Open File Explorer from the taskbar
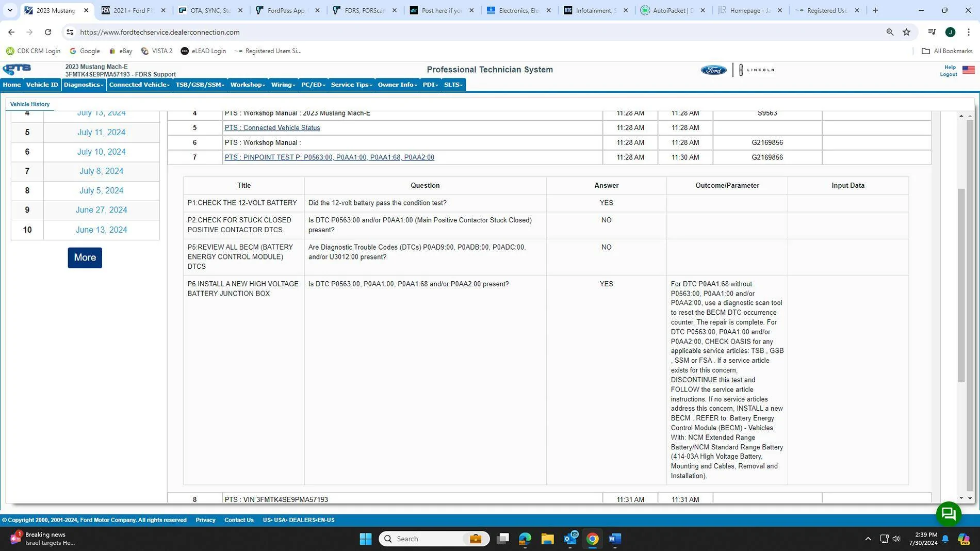This screenshot has width=980, height=551. (x=547, y=539)
